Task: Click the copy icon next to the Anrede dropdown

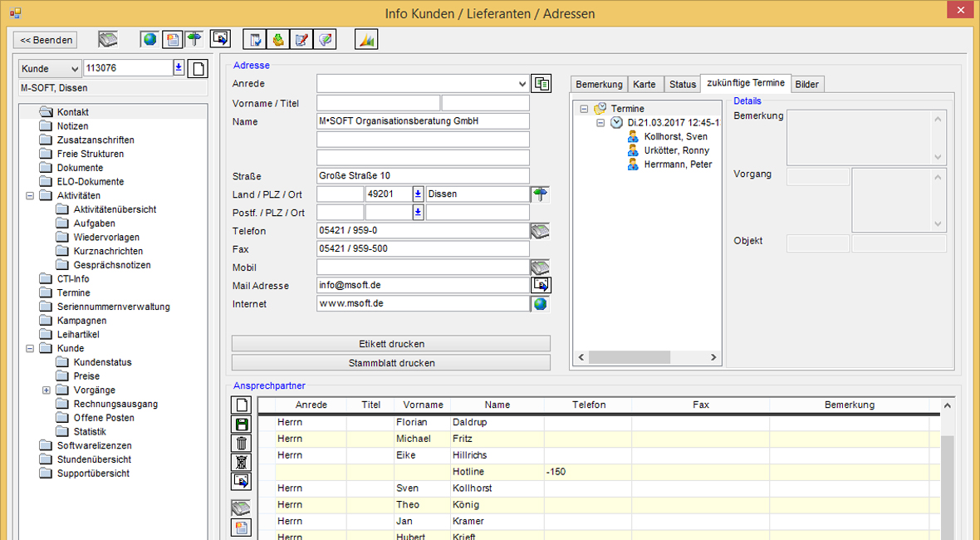Action: click(x=541, y=83)
